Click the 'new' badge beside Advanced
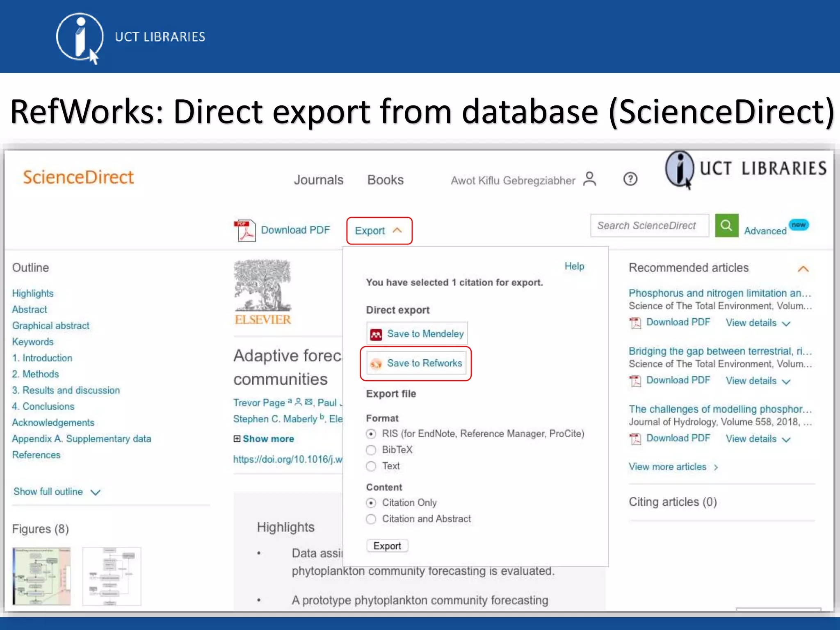Viewport: 840px width, 630px height. coord(799,225)
